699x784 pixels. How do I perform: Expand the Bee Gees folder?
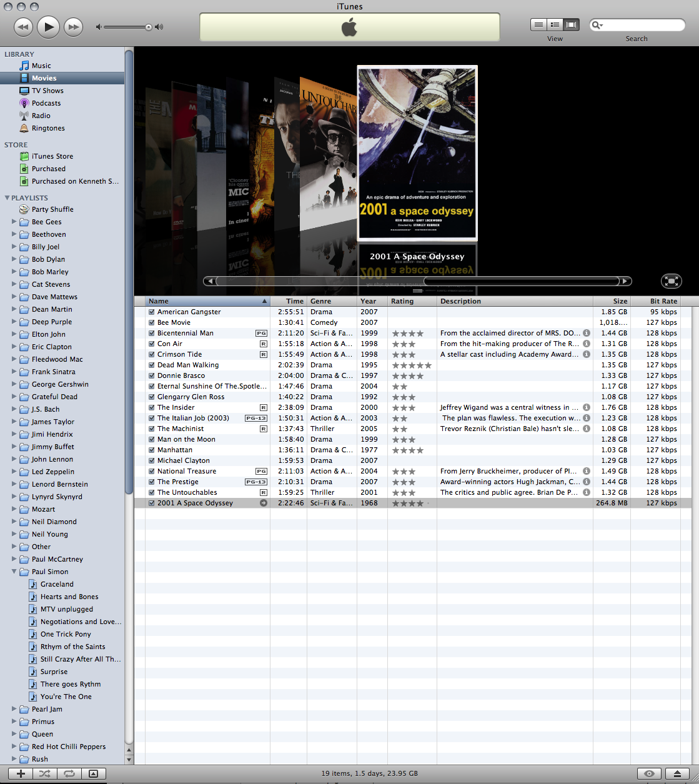pyautogui.click(x=14, y=222)
